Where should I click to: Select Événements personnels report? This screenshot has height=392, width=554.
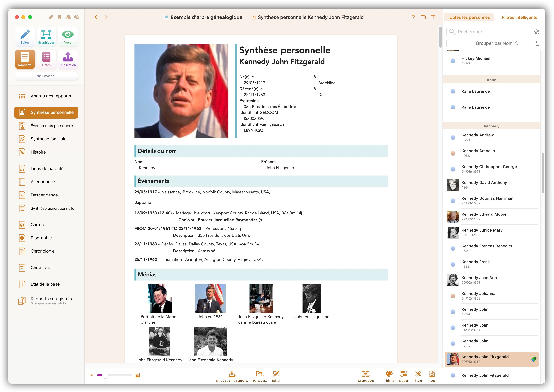[46, 126]
